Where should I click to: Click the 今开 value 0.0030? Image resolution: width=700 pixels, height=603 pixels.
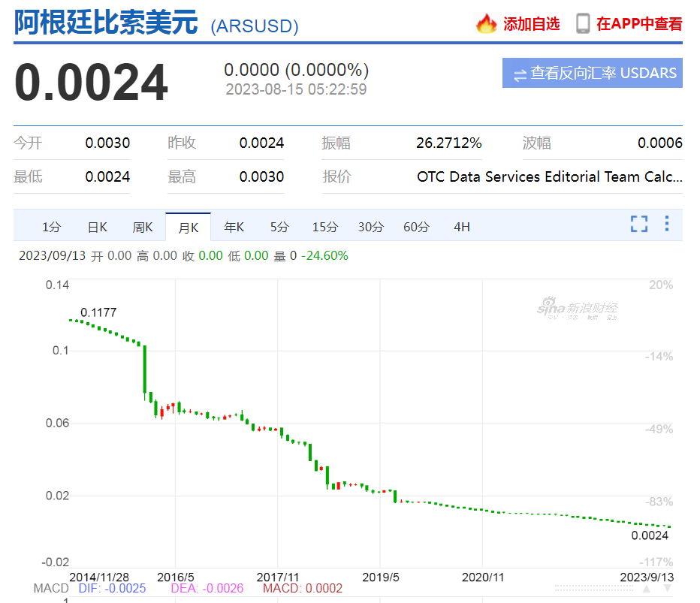point(107,143)
